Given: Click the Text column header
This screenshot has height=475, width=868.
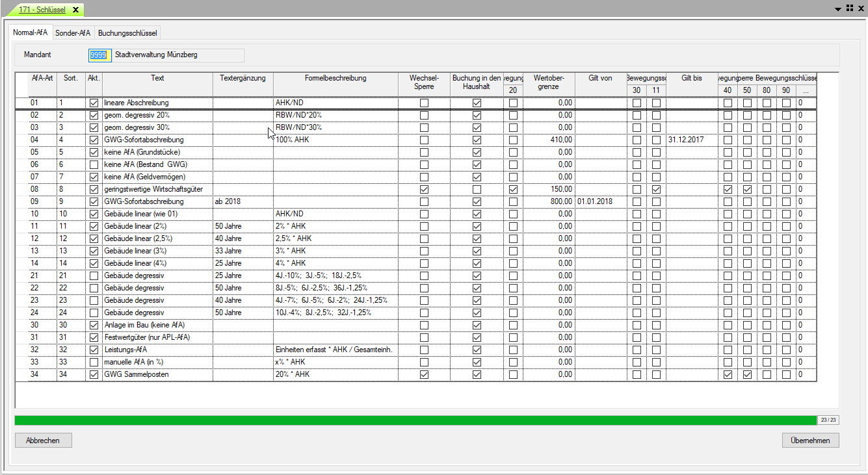Looking at the screenshot, I should click(x=157, y=78).
